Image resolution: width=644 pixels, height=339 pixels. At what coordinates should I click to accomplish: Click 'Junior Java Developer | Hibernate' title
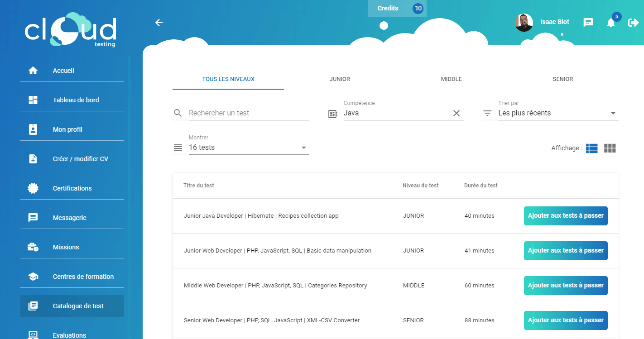click(x=261, y=216)
